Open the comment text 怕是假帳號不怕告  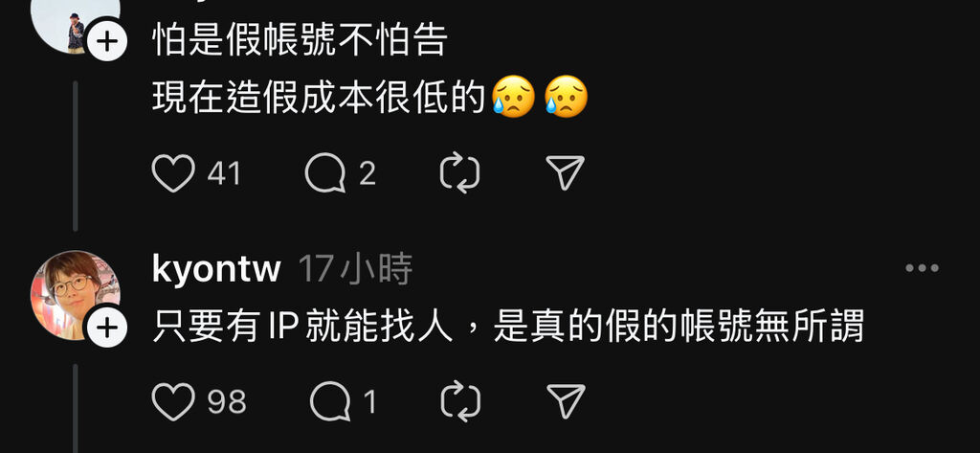point(300,41)
